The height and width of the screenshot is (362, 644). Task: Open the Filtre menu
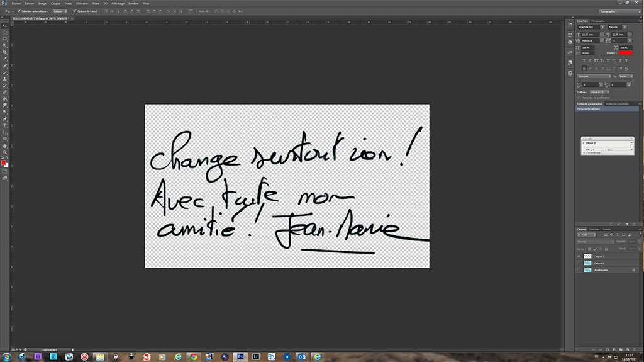point(96,3)
